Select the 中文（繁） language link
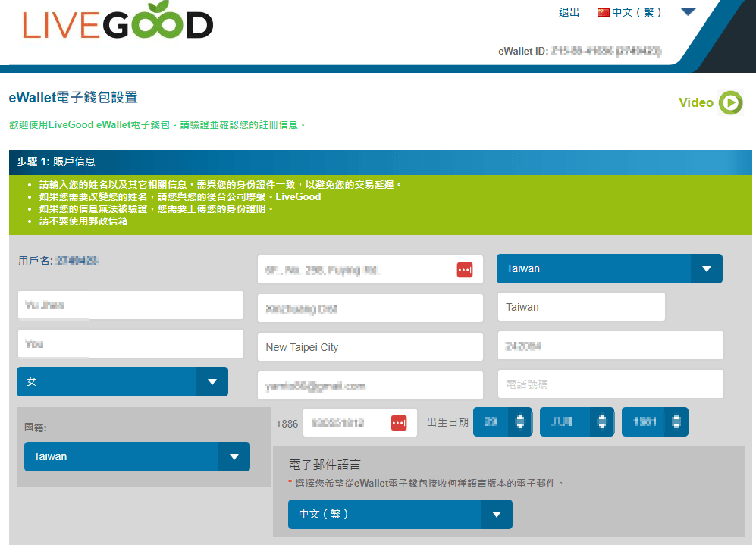 (x=637, y=12)
